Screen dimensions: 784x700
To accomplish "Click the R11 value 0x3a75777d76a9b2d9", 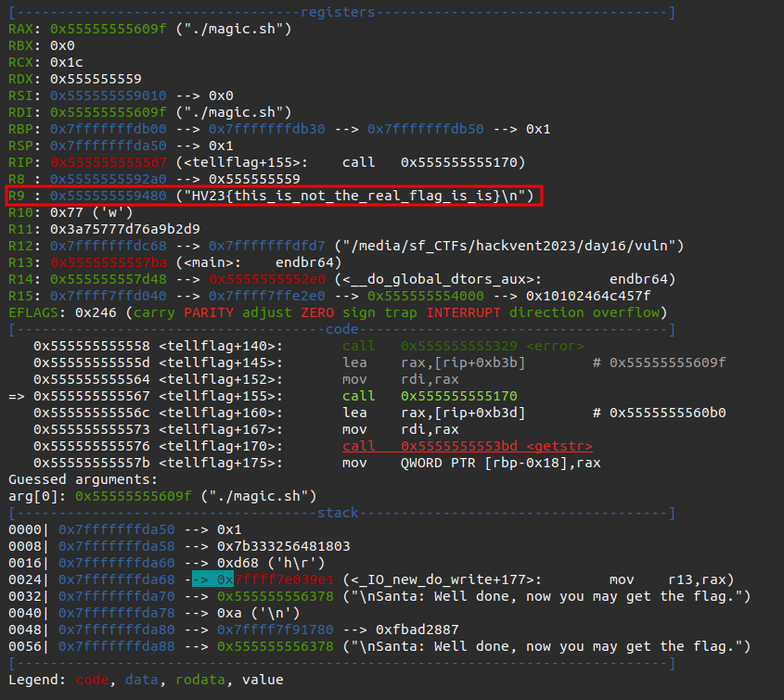I will point(125,229).
